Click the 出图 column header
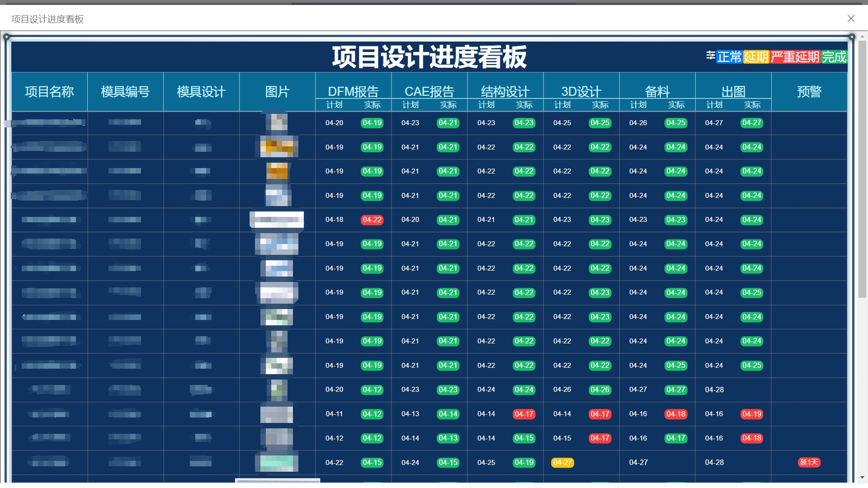Screen dimensions: 868x488 click(733, 91)
